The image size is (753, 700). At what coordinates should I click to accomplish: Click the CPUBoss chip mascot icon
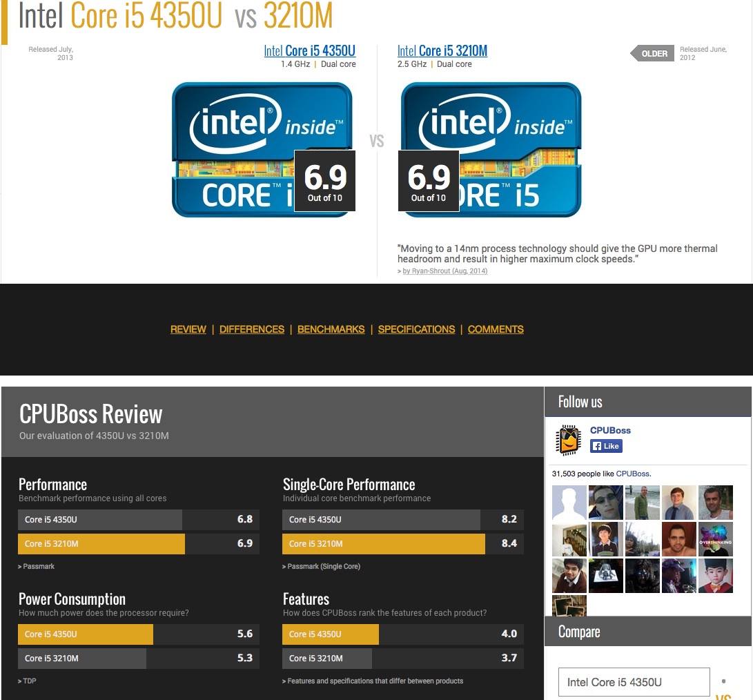[568, 440]
